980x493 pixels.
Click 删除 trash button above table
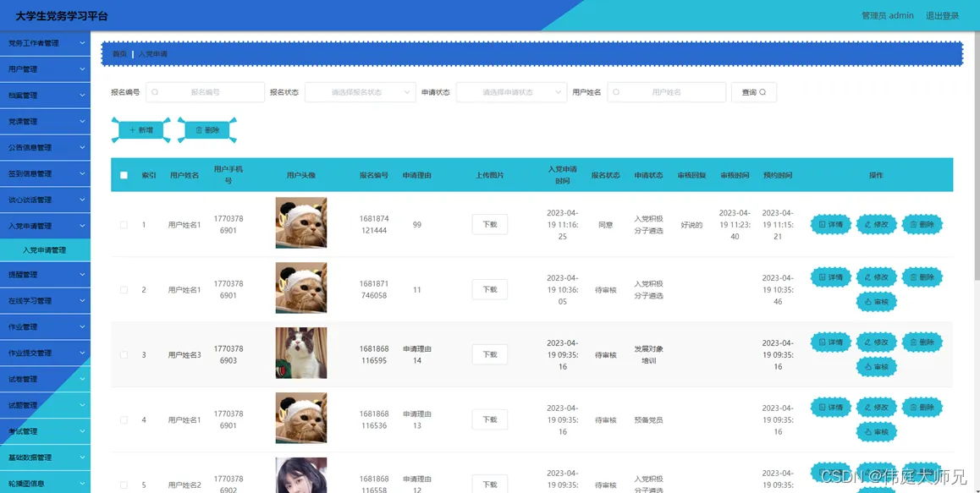pyautogui.click(x=207, y=130)
